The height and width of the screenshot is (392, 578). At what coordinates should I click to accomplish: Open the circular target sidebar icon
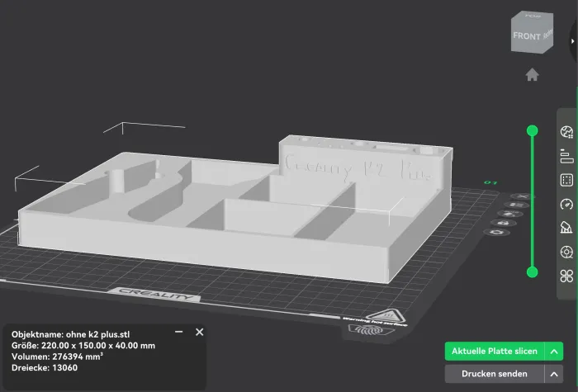(566, 252)
